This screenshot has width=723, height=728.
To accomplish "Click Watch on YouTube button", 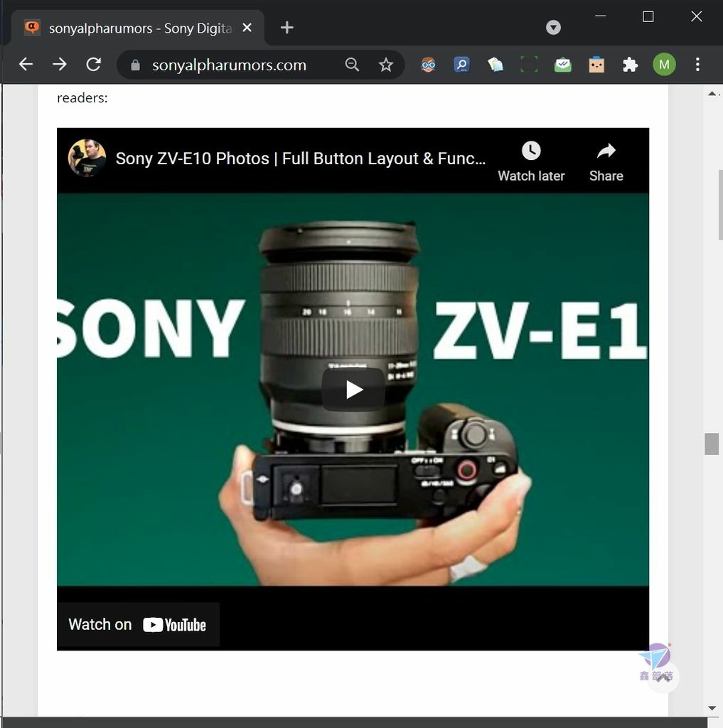I will pyautogui.click(x=138, y=624).
